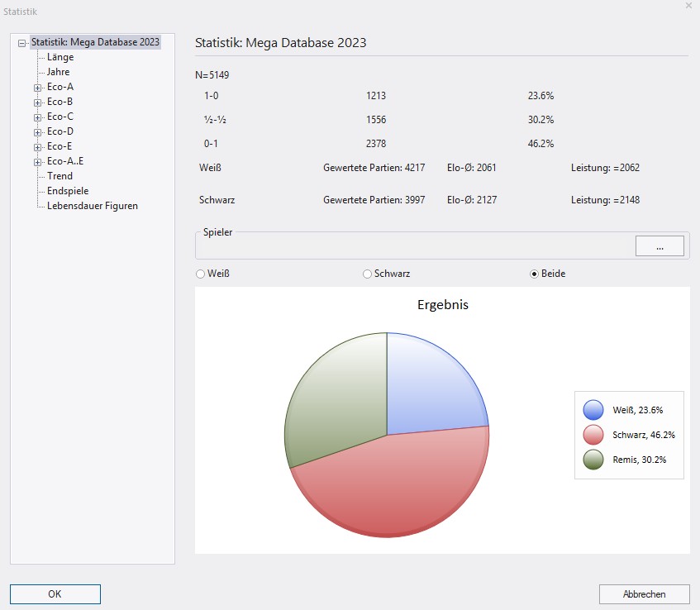Select the Weiß radio button
The height and width of the screenshot is (610, 700).
200,274
